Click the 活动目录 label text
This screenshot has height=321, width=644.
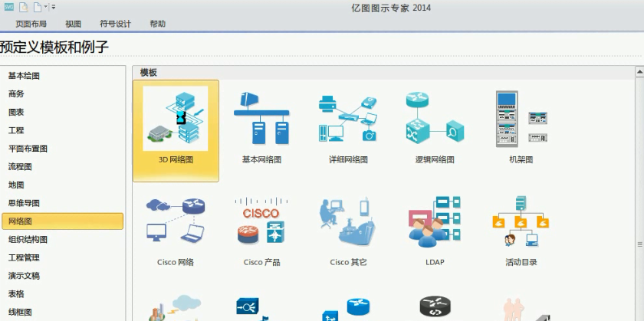point(521,262)
